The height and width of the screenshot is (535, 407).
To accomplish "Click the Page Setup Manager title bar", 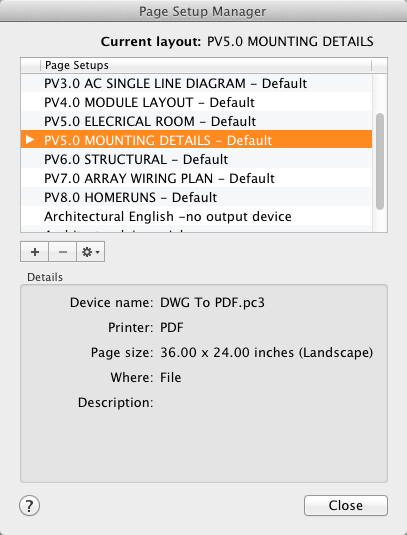I will 203,11.
